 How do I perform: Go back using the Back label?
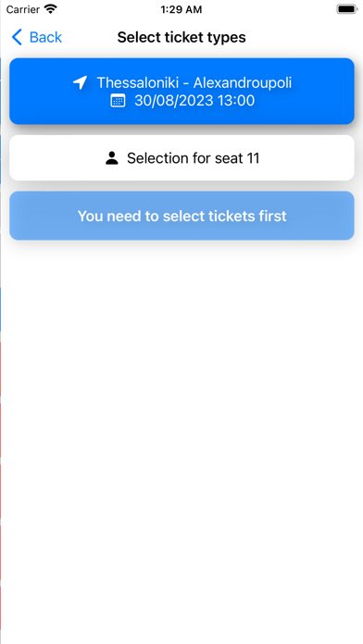tap(45, 37)
